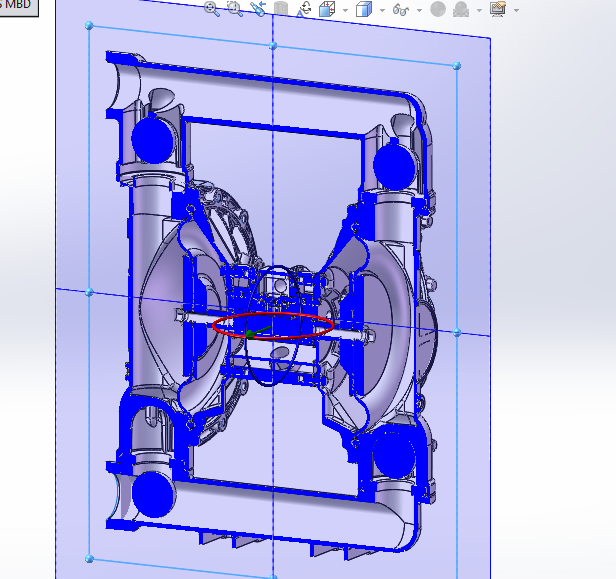The image size is (616, 579).
Task: Select the bottom-left section plane corner handle
Action: pyautogui.click(x=89, y=558)
